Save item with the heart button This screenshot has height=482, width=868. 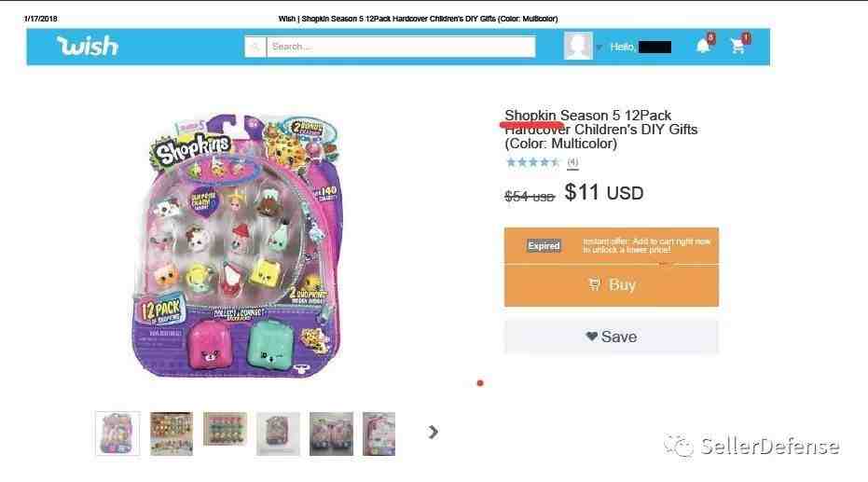point(612,337)
